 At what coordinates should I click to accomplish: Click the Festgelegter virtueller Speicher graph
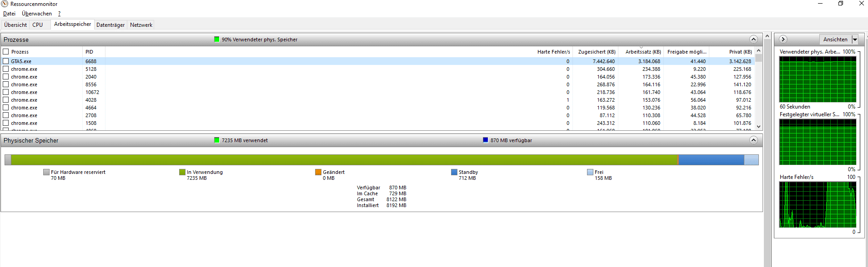(x=818, y=142)
